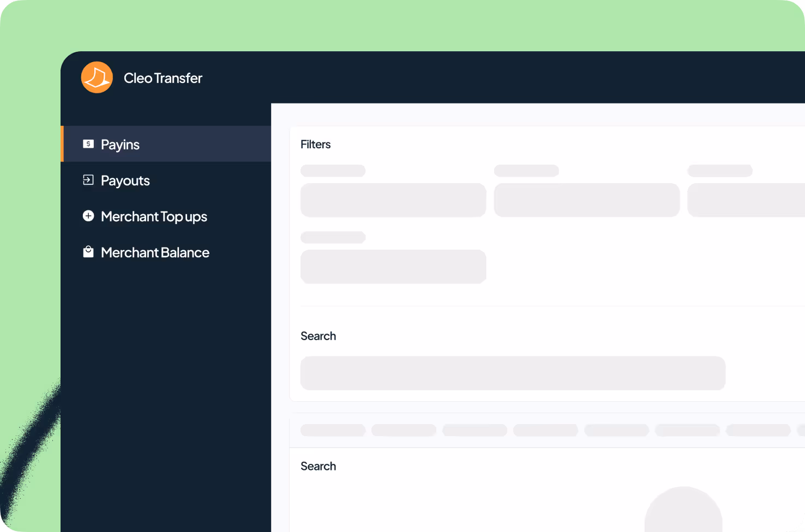Click the search field under first Search heading
805x532 pixels.
[x=513, y=373]
